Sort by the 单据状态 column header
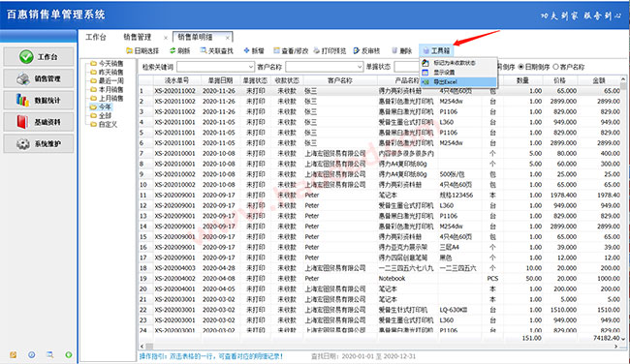Screen dimensions: 630x364 pos(255,80)
